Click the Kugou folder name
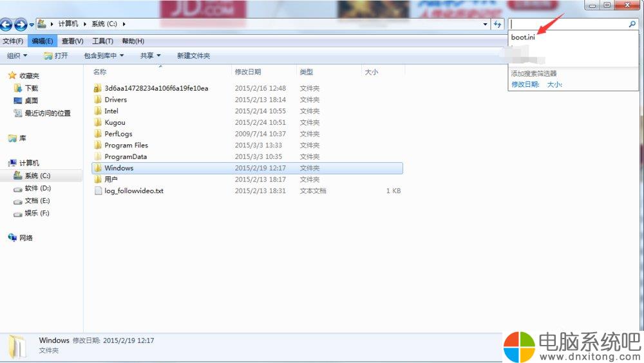 click(x=115, y=122)
